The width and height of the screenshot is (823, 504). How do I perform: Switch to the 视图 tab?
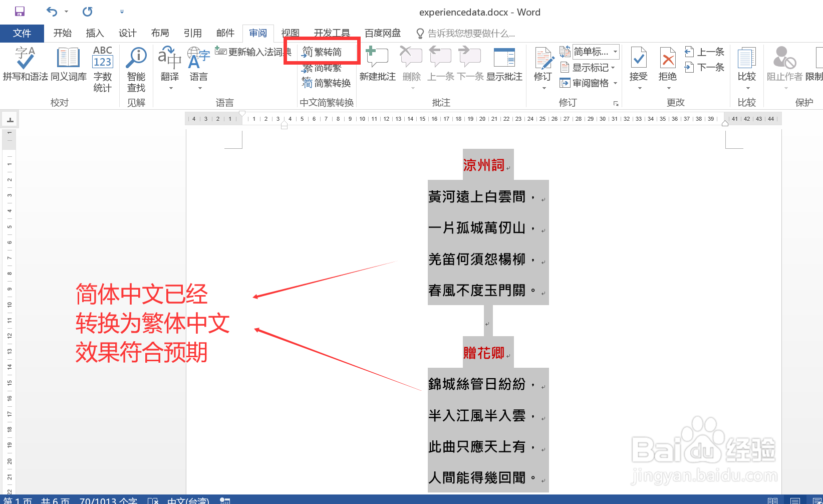[290, 33]
